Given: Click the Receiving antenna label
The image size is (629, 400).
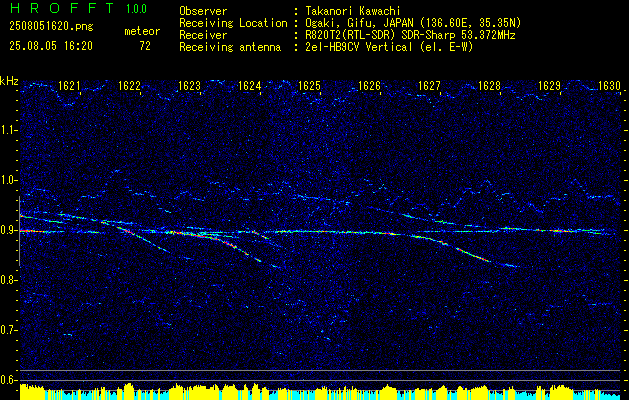Looking at the screenshot, I should coord(230,47).
